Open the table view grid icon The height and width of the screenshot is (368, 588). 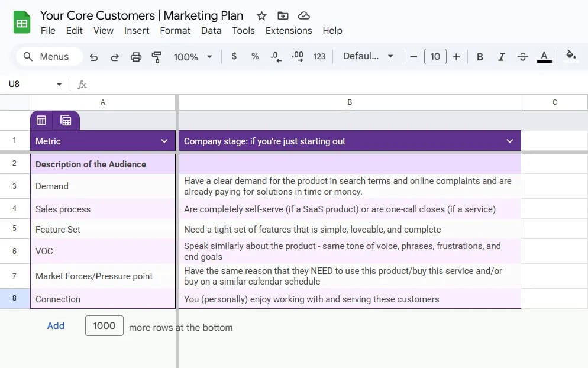click(x=41, y=121)
